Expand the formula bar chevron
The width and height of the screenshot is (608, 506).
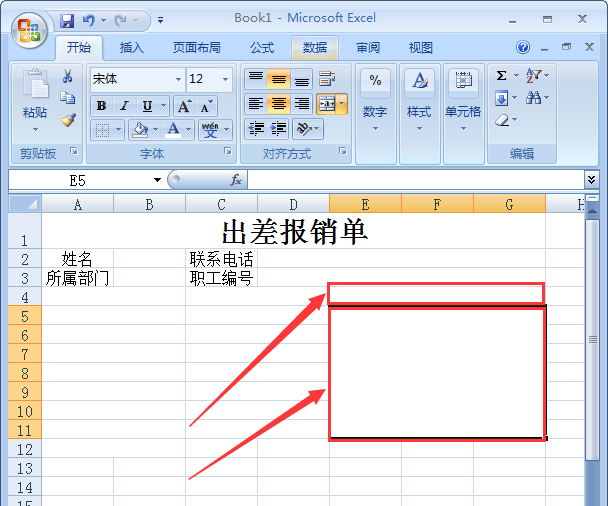coord(591,180)
